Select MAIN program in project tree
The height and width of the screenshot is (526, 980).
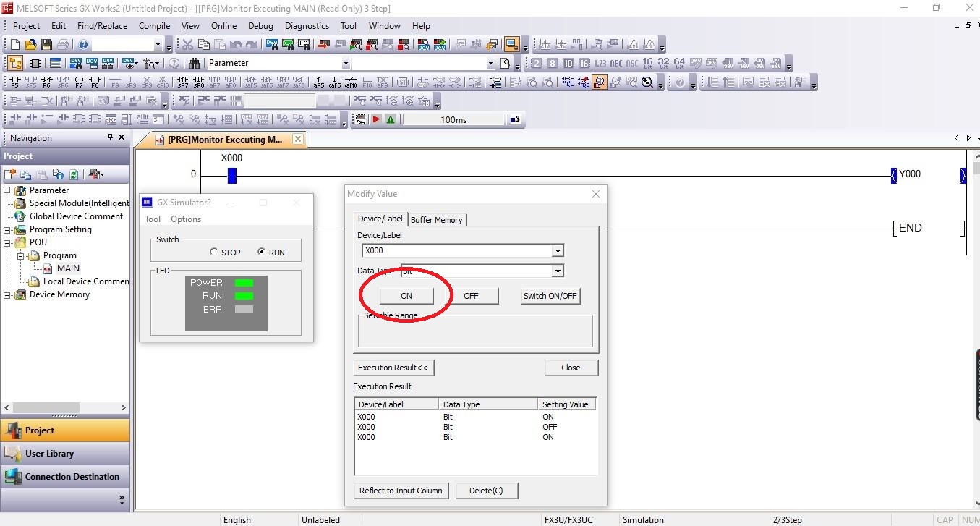pos(68,268)
